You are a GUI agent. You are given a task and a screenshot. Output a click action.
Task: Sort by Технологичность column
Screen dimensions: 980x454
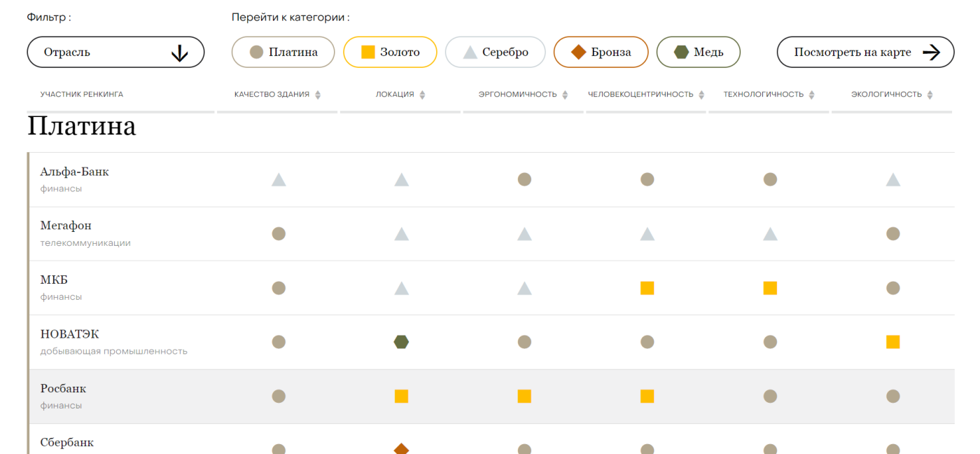(769, 95)
